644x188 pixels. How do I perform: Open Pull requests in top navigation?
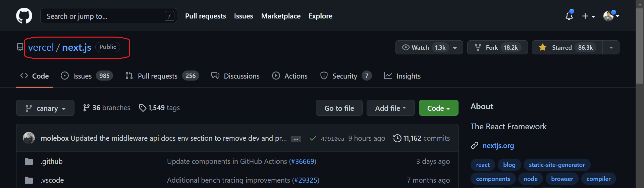coord(206,16)
